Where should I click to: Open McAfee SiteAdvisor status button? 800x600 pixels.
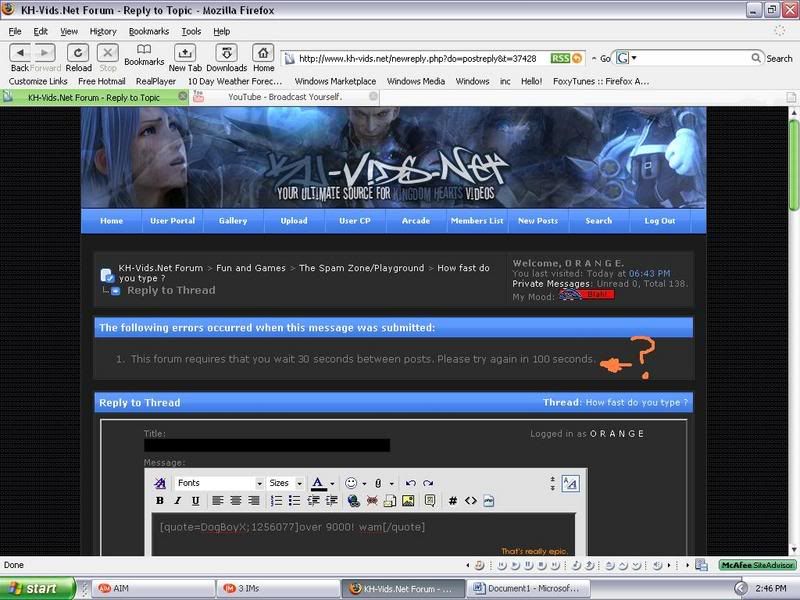pyautogui.click(x=757, y=565)
